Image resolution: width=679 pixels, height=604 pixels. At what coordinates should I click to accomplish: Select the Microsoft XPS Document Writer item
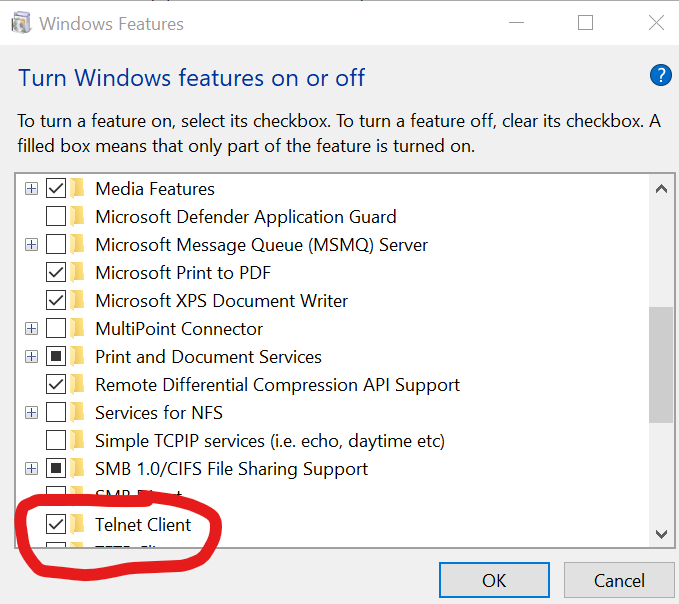[221, 300]
